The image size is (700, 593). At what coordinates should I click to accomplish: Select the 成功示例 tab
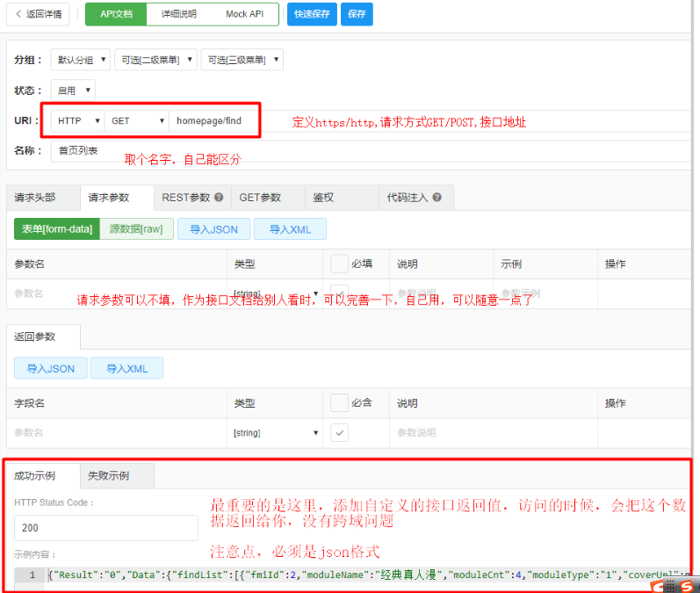[43, 476]
